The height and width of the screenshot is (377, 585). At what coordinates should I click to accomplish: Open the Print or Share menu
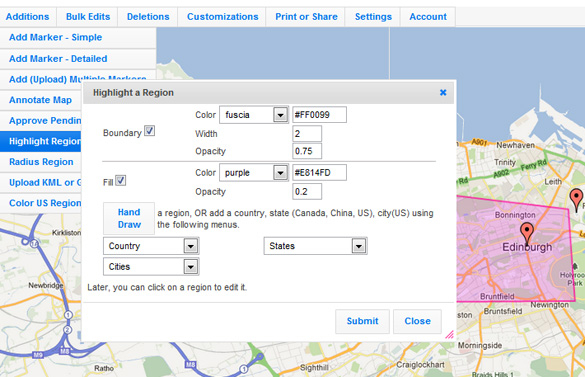(306, 17)
